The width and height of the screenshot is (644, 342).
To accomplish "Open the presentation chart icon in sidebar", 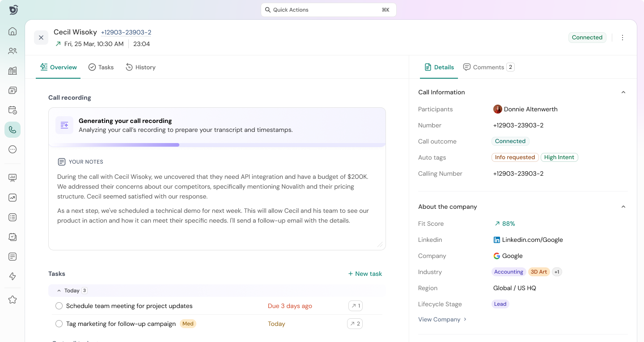I will point(13,178).
